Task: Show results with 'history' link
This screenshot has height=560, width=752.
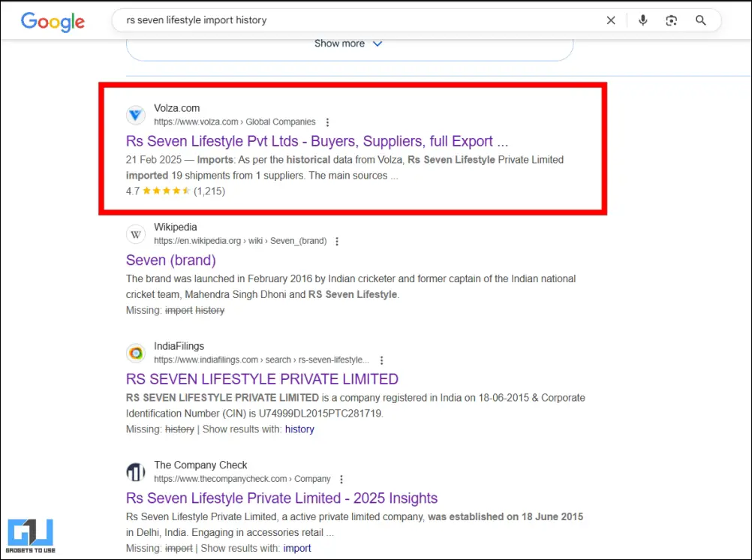Action: [299, 429]
